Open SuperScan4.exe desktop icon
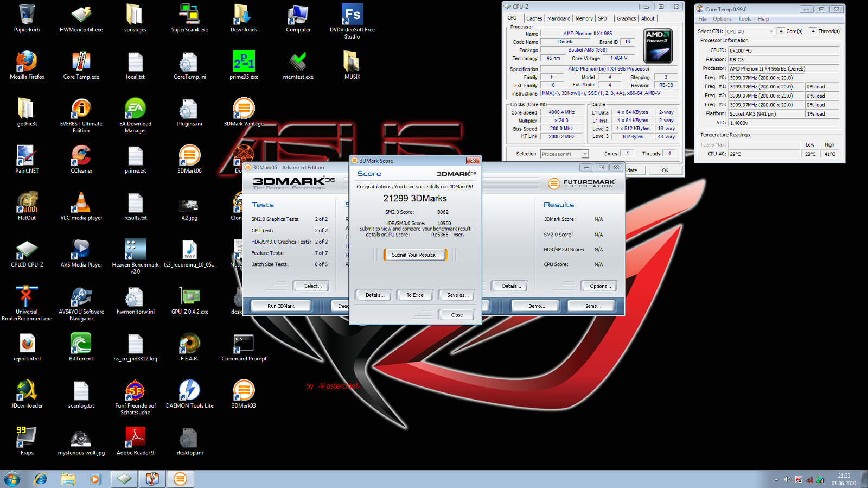868x488 pixels. [189, 18]
